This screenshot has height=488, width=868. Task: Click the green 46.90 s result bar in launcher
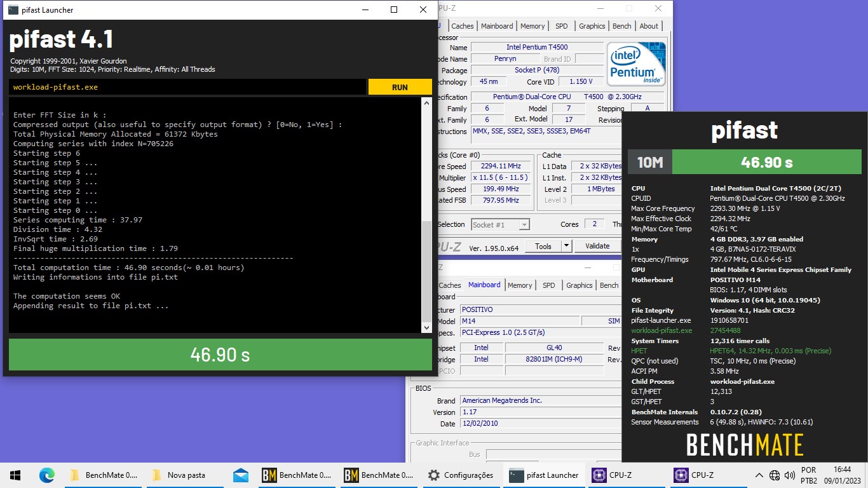[x=220, y=355]
